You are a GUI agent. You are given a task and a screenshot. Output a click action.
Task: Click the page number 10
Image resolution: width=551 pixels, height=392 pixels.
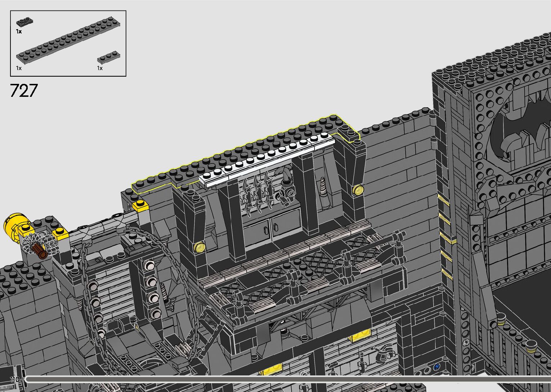click(x=15, y=379)
